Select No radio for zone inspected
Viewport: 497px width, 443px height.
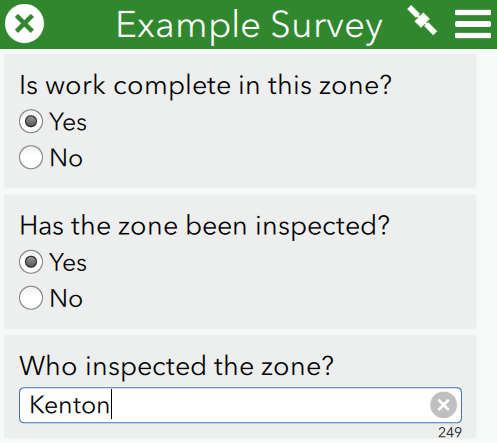click(x=31, y=298)
